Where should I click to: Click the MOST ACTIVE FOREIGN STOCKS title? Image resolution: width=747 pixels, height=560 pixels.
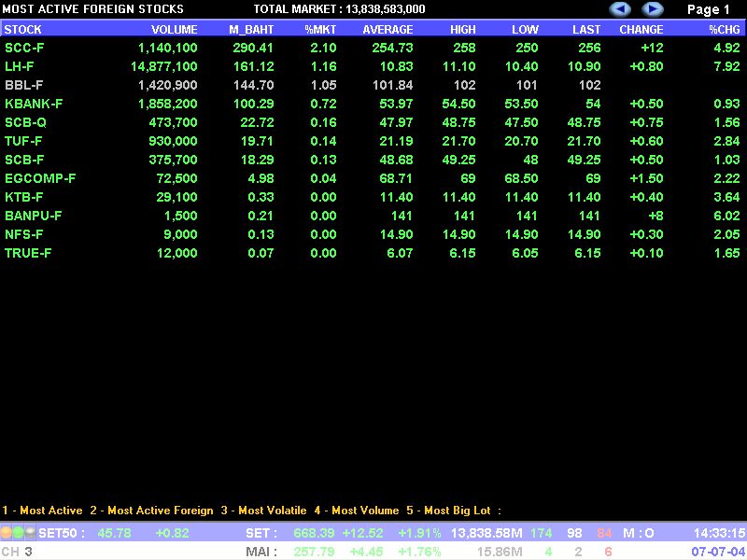(92, 9)
